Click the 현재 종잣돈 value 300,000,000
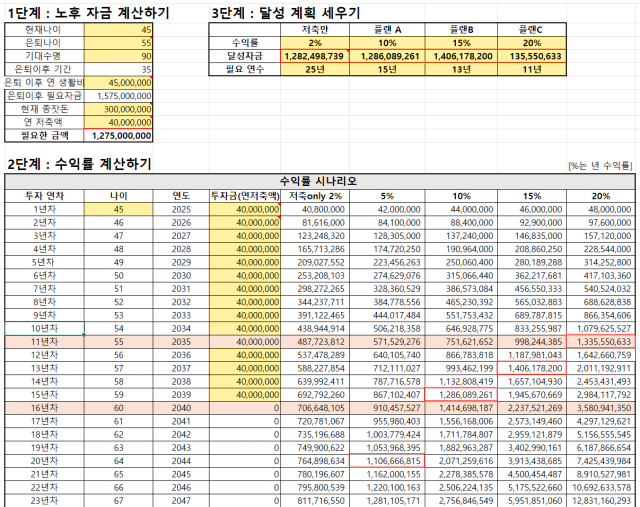Screen dimensions: 640x507 click(x=118, y=109)
